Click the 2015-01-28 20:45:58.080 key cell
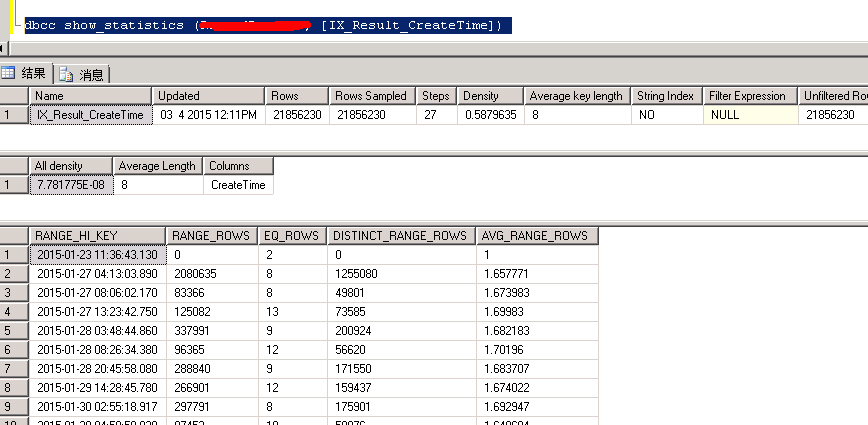The width and height of the screenshot is (868, 425). (x=97, y=369)
